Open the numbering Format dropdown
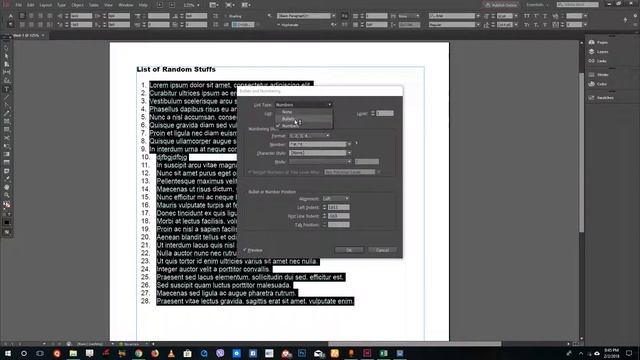640x360 pixels. coord(309,136)
